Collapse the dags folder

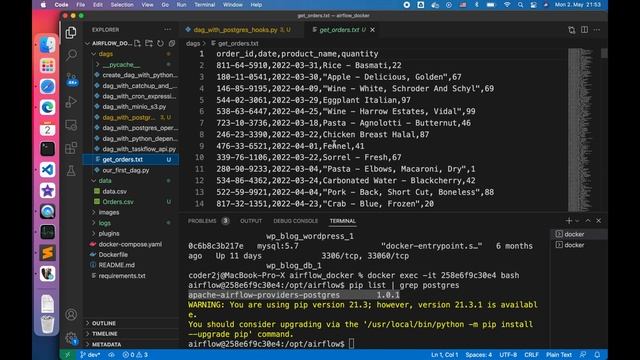94,54
